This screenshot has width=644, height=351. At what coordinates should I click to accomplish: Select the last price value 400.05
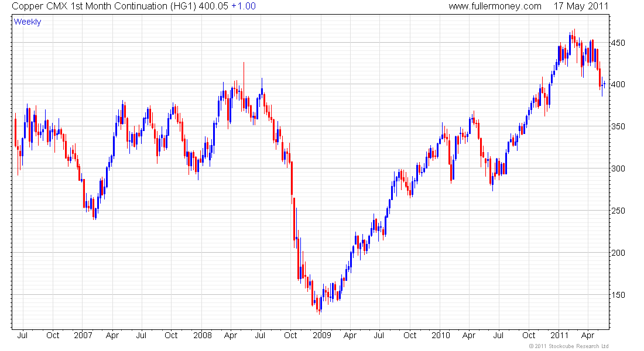(213, 6)
